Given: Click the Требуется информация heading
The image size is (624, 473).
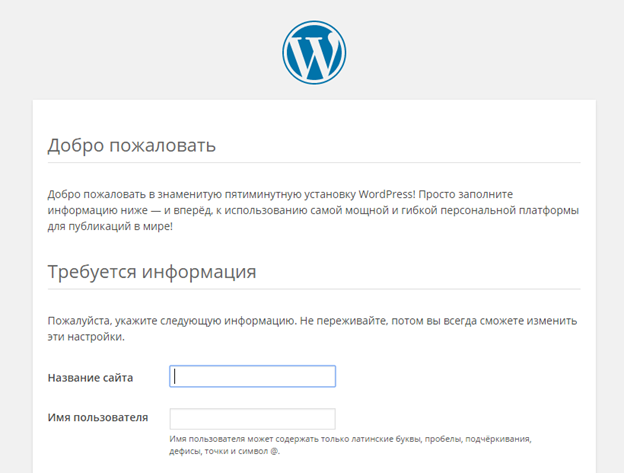Looking at the screenshot, I should point(151,271).
